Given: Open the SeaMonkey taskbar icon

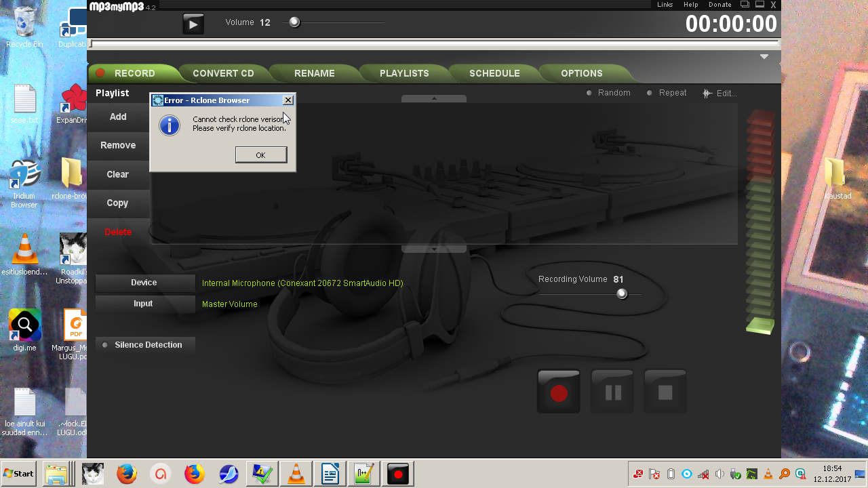Looking at the screenshot, I should click(229, 474).
